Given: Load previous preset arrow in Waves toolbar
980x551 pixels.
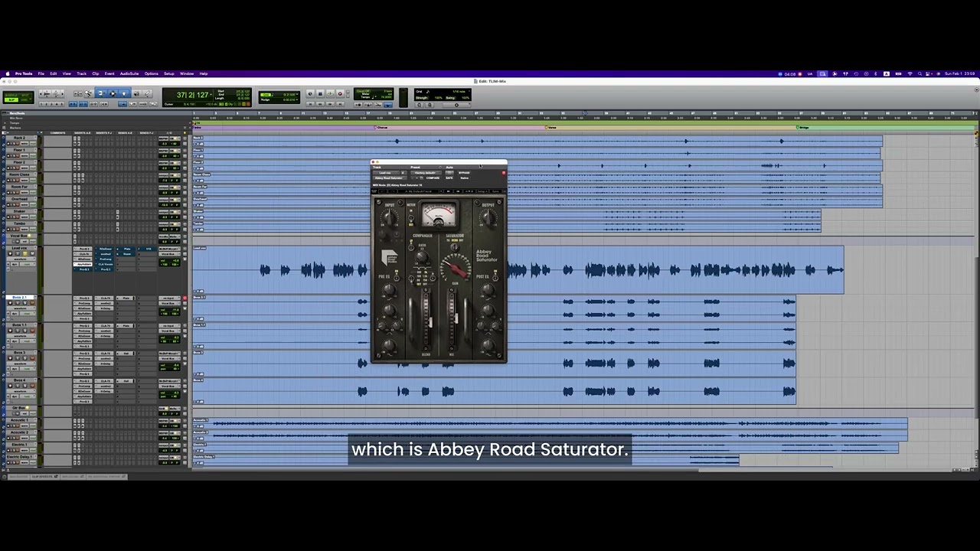Looking at the screenshot, I should click(x=449, y=191).
